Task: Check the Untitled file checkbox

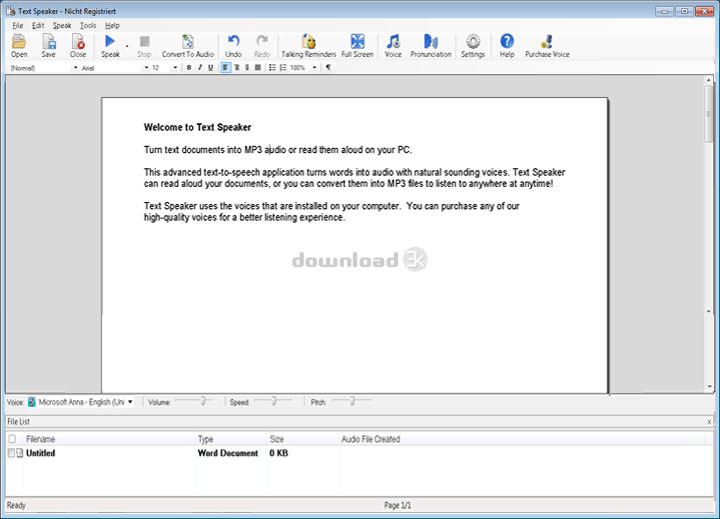Action: click(x=11, y=453)
